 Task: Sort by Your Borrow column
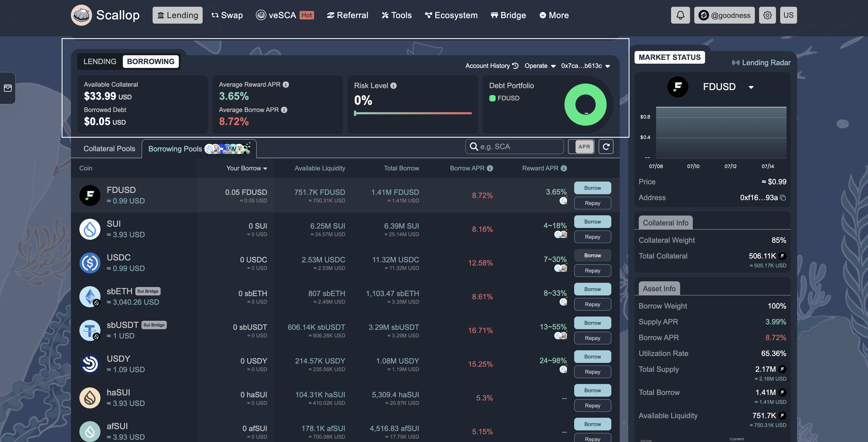click(247, 168)
